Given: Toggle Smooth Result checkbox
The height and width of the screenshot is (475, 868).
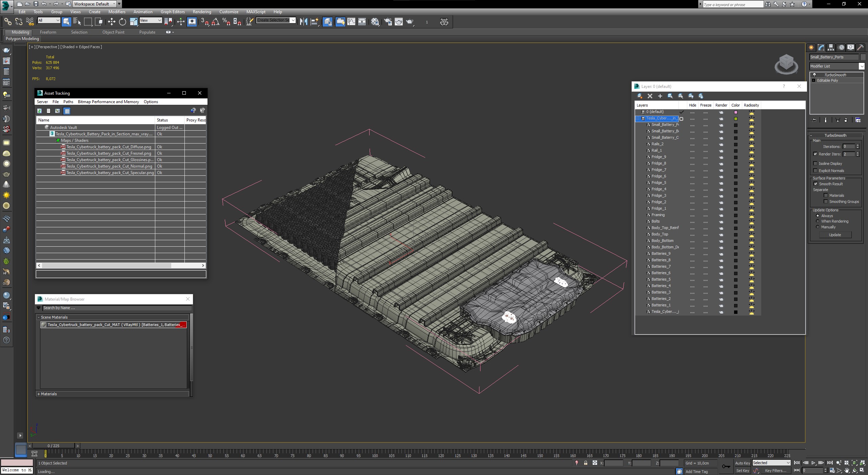Looking at the screenshot, I should pyautogui.click(x=815, y=184).
